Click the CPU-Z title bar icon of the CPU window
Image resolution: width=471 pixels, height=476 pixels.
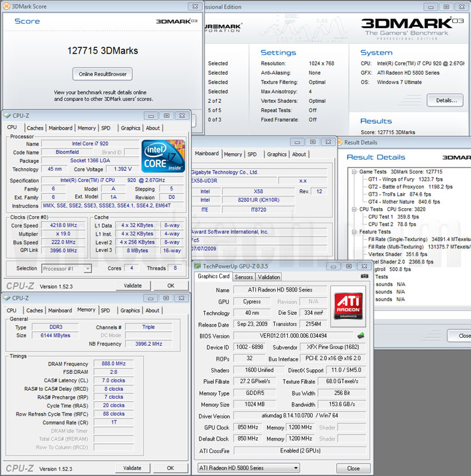(x=7, y=116)
